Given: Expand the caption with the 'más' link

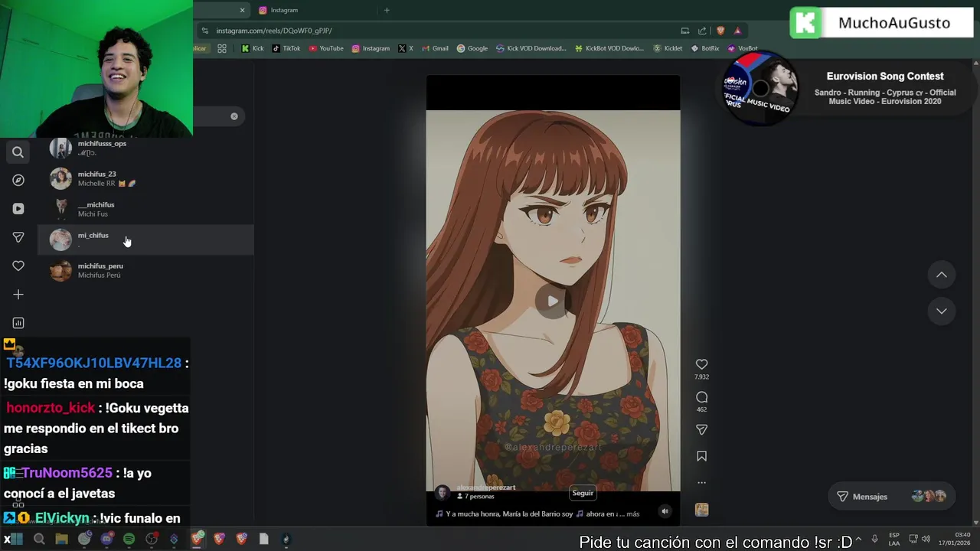Looking at the screenshot, I should point(632,514).
